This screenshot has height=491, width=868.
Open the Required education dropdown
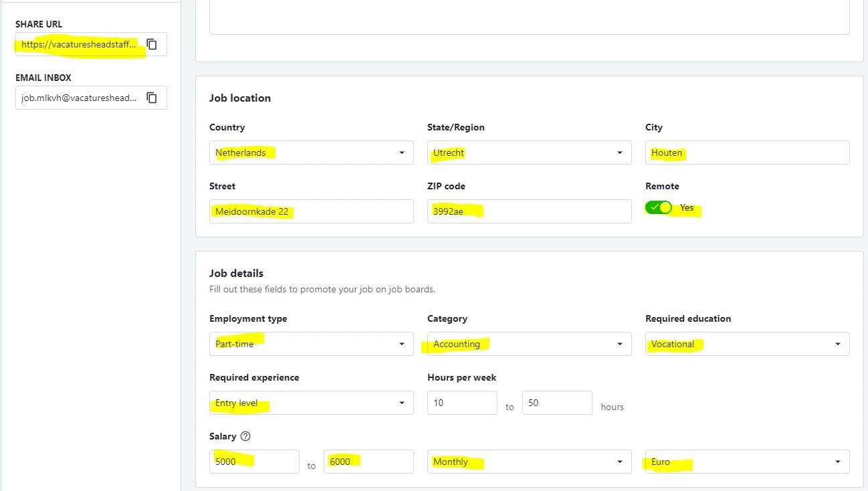(747, 344)
